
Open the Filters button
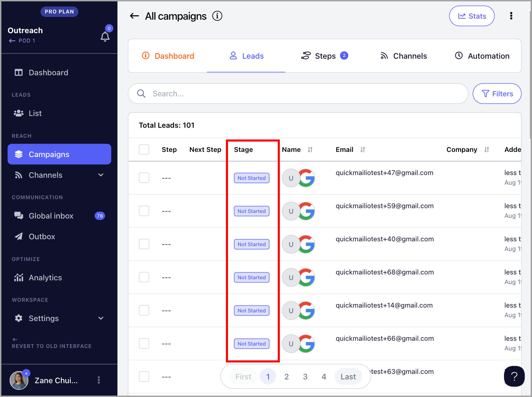497,94
